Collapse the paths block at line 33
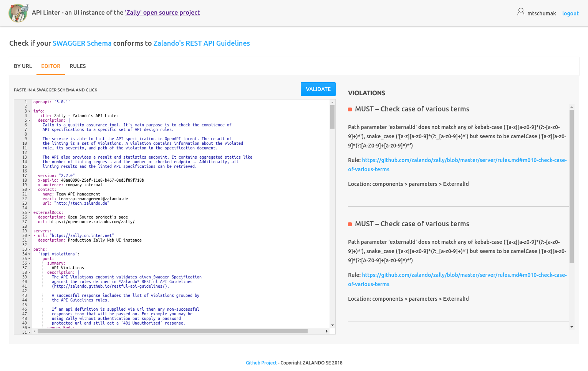This screenshot has height=371, width=588. tap(29, 250)
